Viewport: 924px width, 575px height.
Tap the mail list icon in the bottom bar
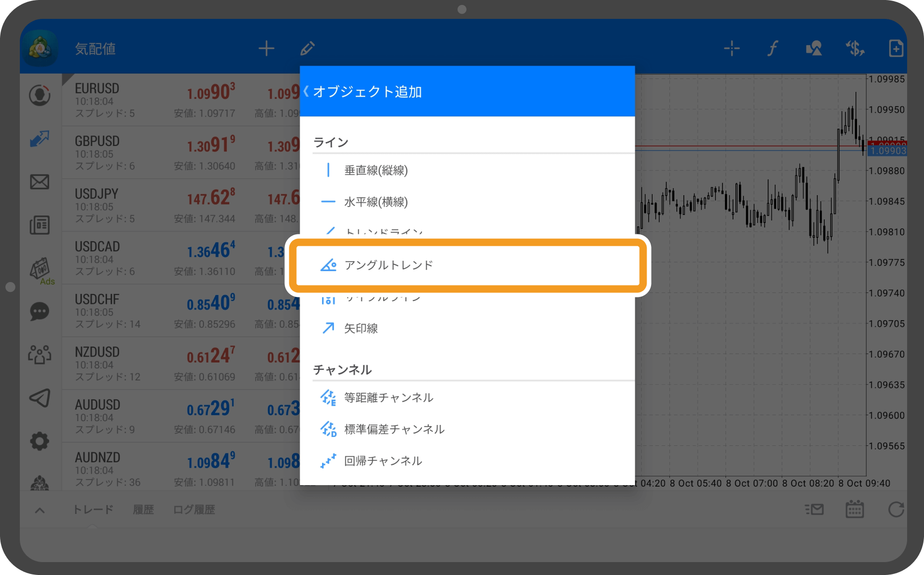(x=814, y=509)
